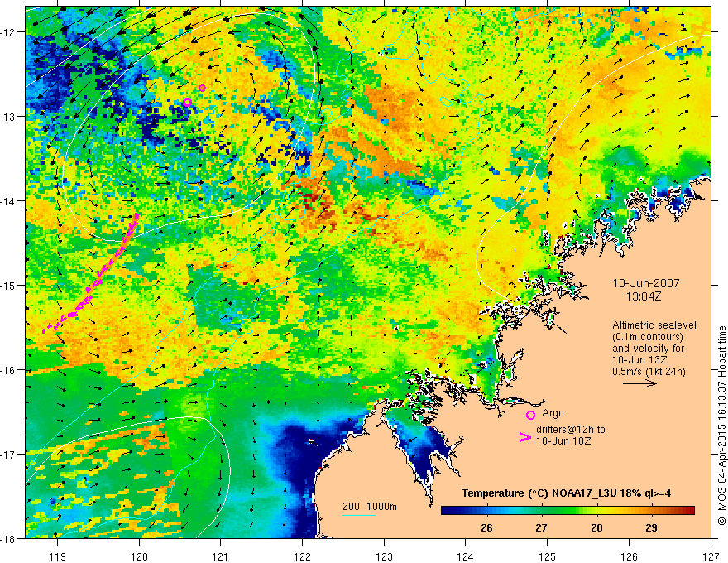
Task: Click the 29 tick label under the colorbar
Action: click(x=651, y=528)
